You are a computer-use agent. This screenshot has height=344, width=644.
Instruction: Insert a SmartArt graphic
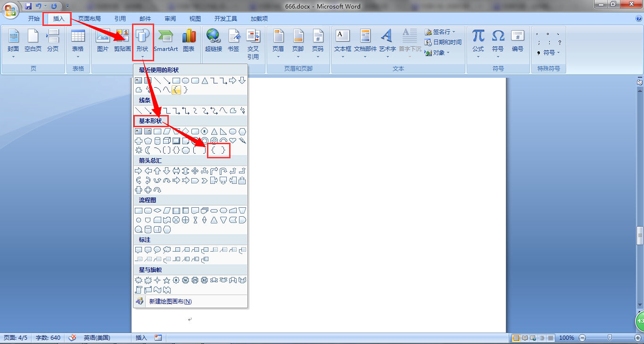click(x=166, y=41)
